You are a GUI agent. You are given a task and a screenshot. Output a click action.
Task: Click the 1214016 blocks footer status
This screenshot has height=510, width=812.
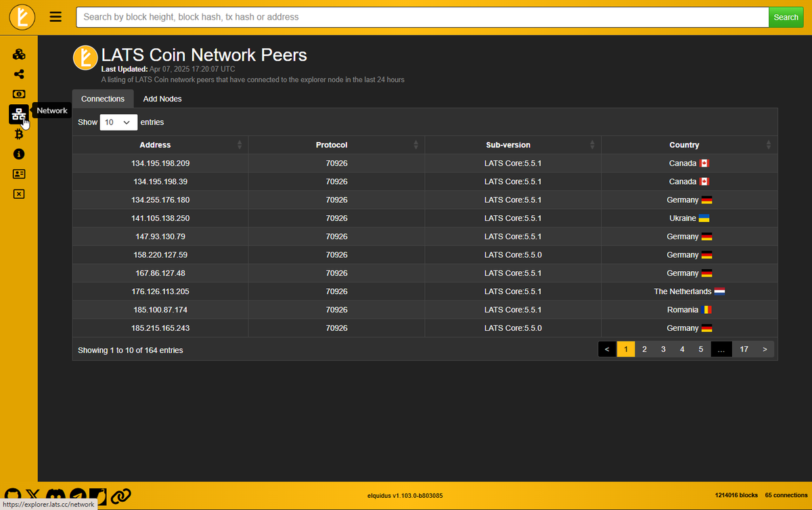coord(736,495)
